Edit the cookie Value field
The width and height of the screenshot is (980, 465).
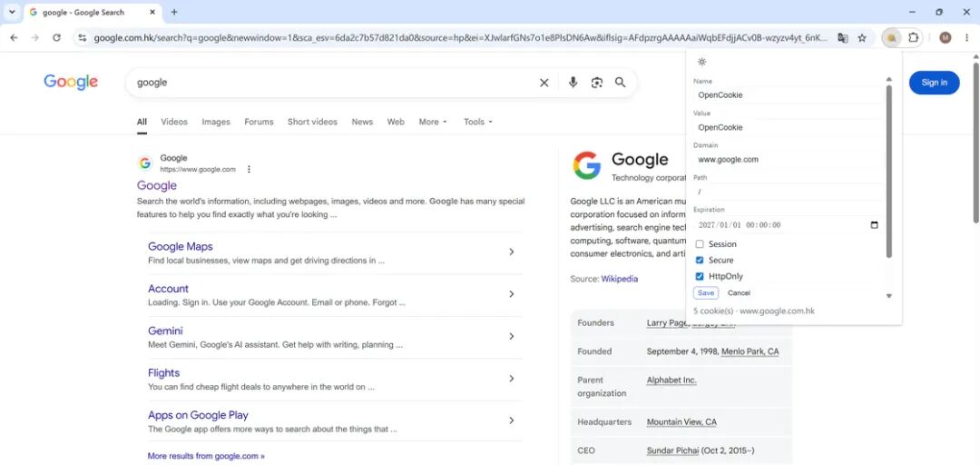point(788,127)
